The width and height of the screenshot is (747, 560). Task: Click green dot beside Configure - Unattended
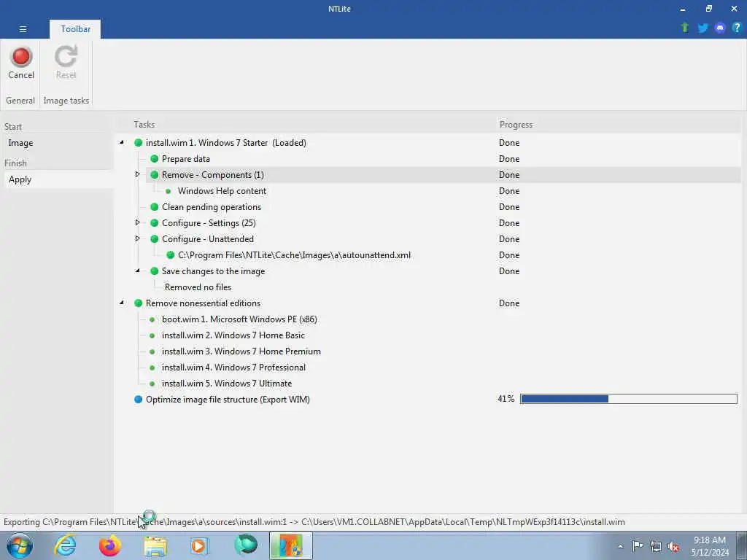(155, 239)
